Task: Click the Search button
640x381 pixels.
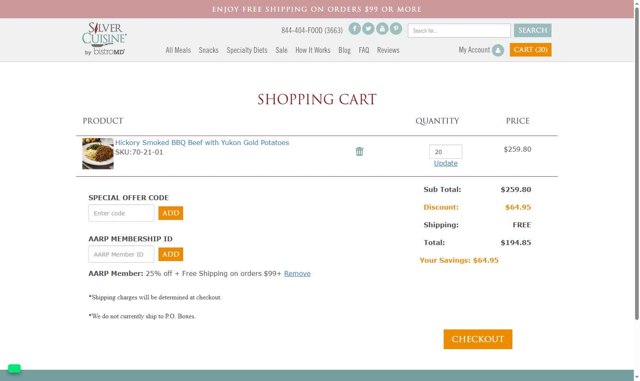Action: tap(533, 30)
